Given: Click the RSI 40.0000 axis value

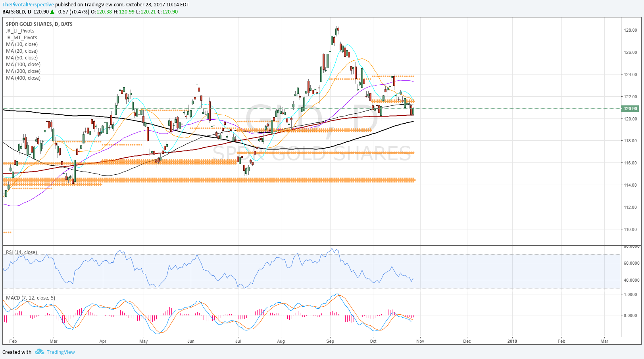Looking at the screenshot, I should 631,280.
